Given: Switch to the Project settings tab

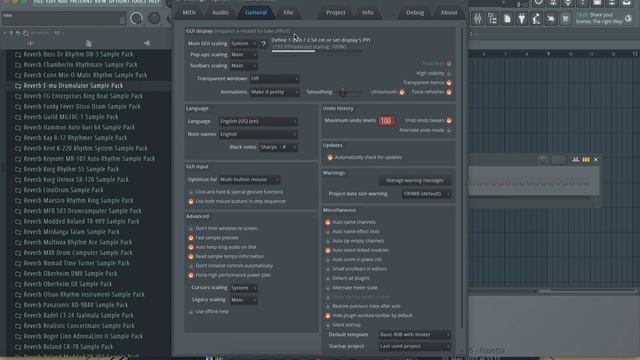Looking at the screenshot, I should point(336,13).
